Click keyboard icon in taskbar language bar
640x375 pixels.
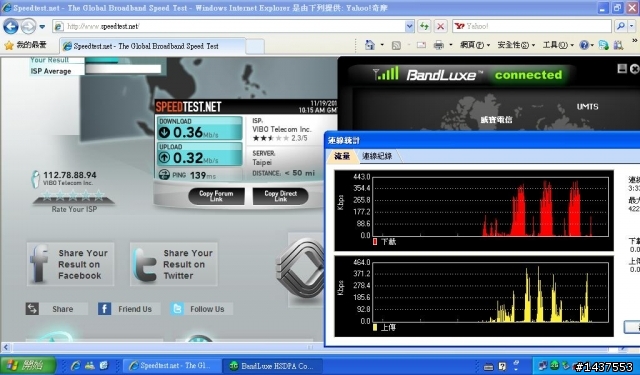(488, 366)
